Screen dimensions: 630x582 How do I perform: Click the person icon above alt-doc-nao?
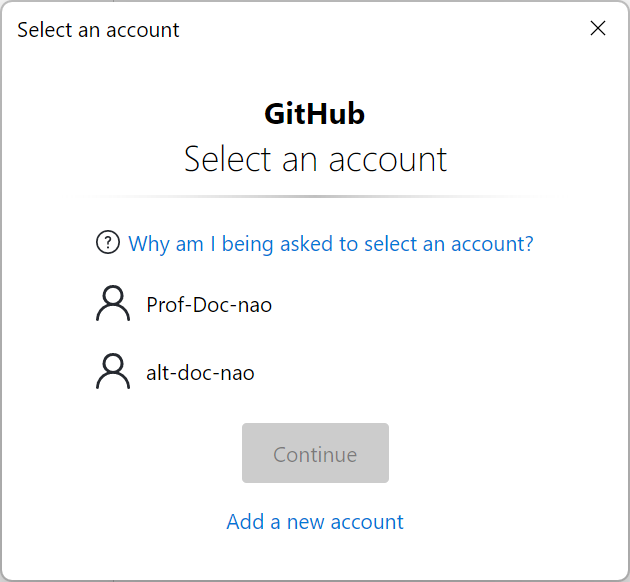coord(113,304)
